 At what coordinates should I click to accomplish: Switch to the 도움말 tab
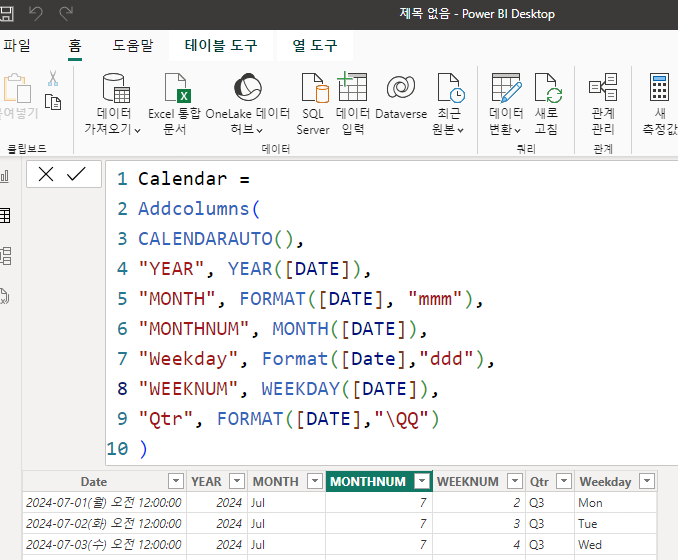133,45
